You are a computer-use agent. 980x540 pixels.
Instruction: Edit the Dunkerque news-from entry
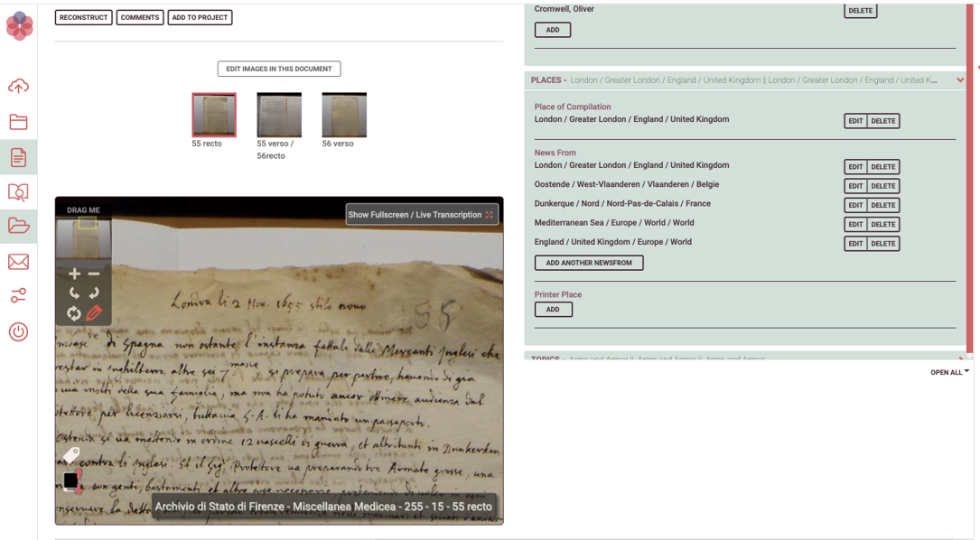pos(855,205)
